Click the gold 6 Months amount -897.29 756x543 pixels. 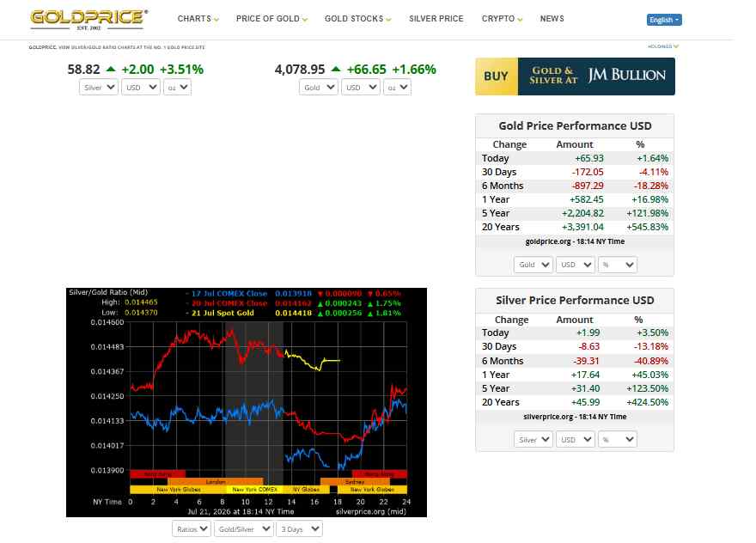588,186
